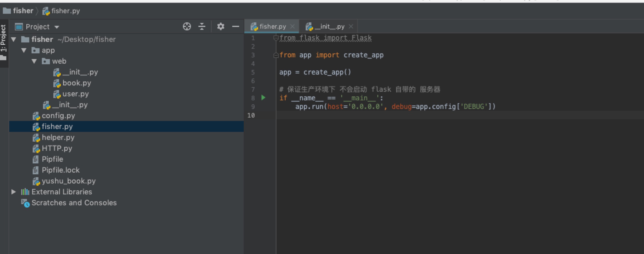Image resolution: width=644 pixels, height=254 pixels.
Task: Switch to the fisher.py editor tab
Action: pos(272,27)
